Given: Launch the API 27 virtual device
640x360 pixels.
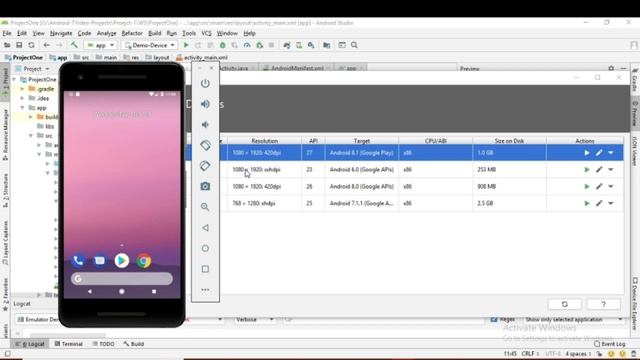Looking at the screenshot, I should click(587, 153).
